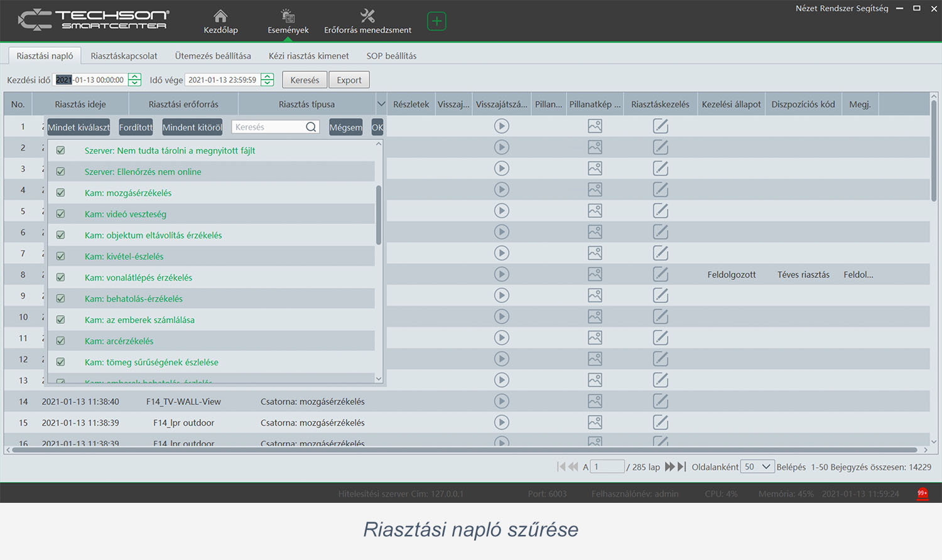The image size is (942, 560).
Task: Toggle 'Kam: mozgásérzékelés' checkbox
Action: tap(61, 193)
